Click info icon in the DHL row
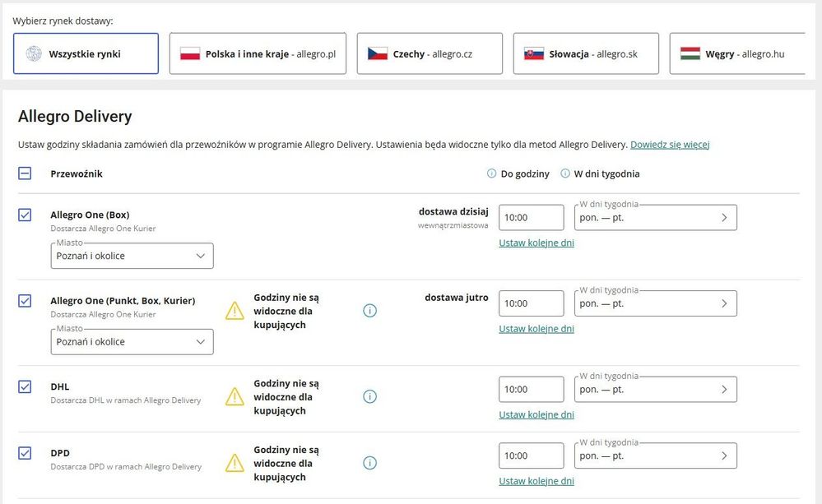This screenshot has height=504, width=822. (x=369, y=396)
